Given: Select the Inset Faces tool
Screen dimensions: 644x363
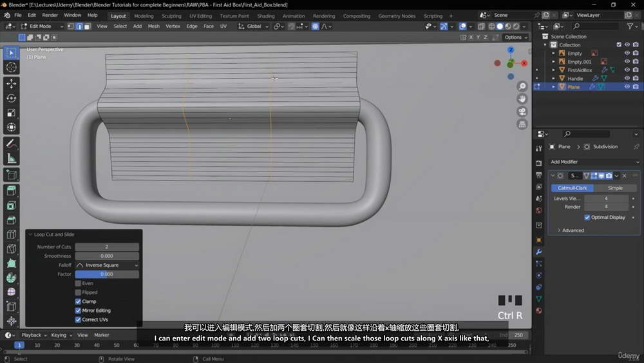Looking at the screenshot, I should click(x=11, y=206).
